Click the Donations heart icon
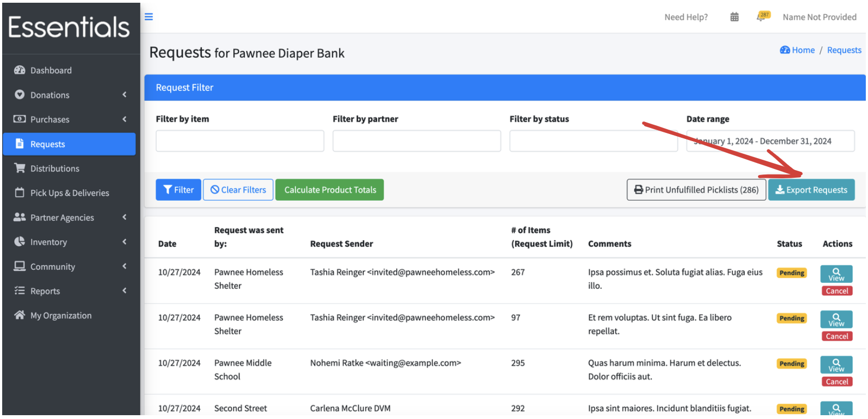 click(x=20, y=95)
